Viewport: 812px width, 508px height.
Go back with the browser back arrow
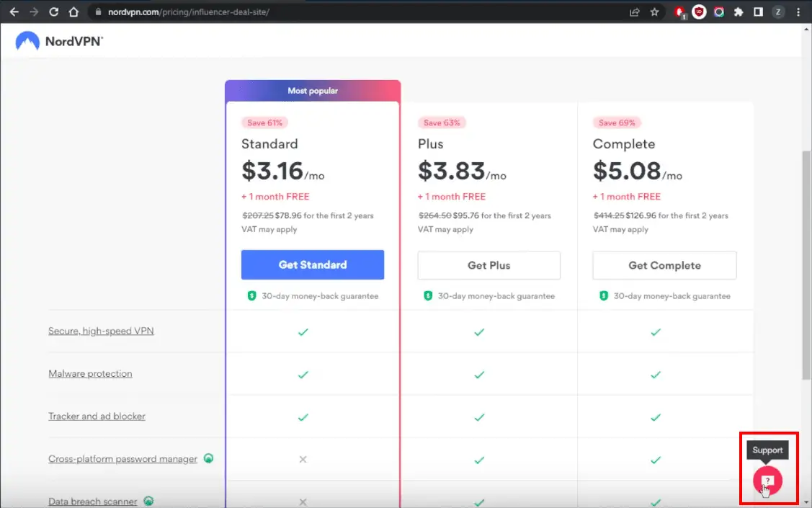(14, 12)
